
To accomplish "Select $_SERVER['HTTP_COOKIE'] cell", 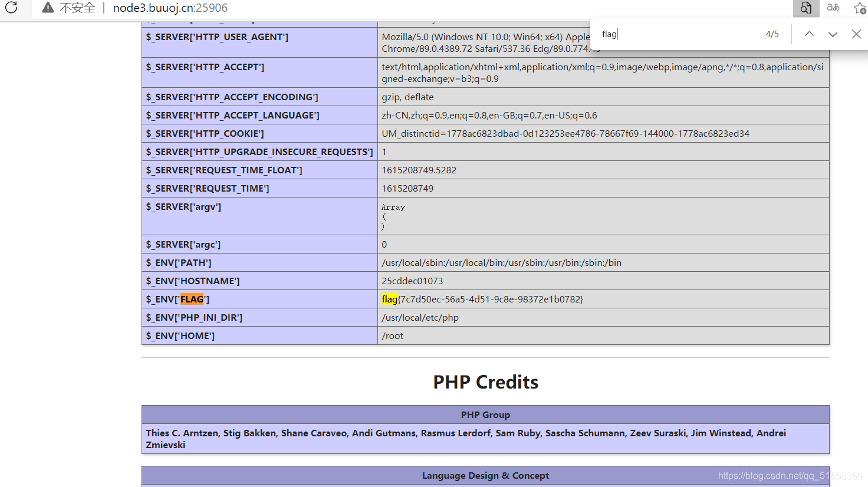I will coord(259,133).
